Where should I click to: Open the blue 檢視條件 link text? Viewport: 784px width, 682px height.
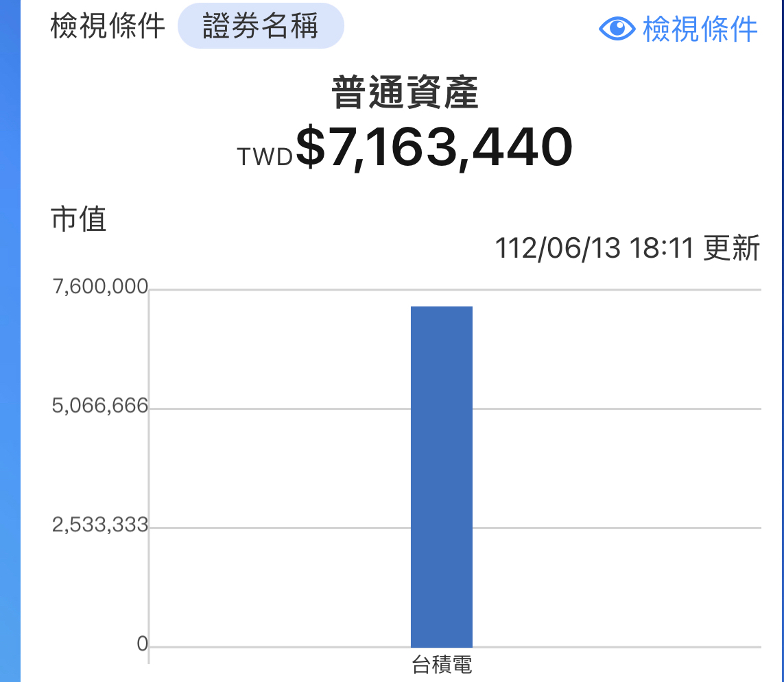pyautogui.click(x=700, y=29)
